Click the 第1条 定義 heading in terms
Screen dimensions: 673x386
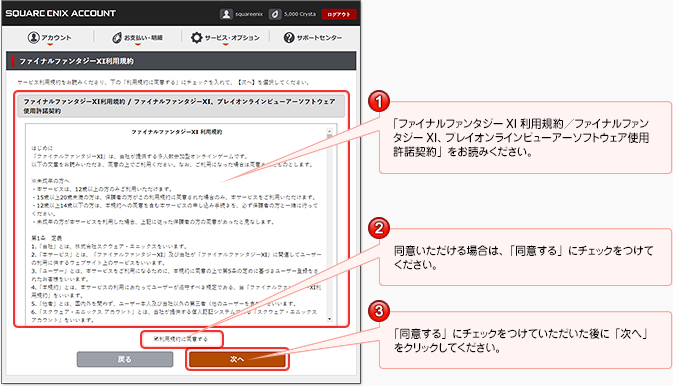[46, 238]
